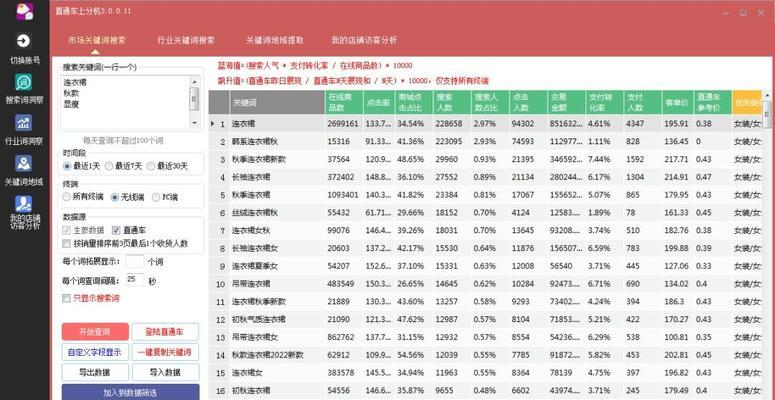The image size is (775, 400).
Task: Enable 按销量排序前3页最后1个收货人数 checkbox
Action: tap(66, 244)
